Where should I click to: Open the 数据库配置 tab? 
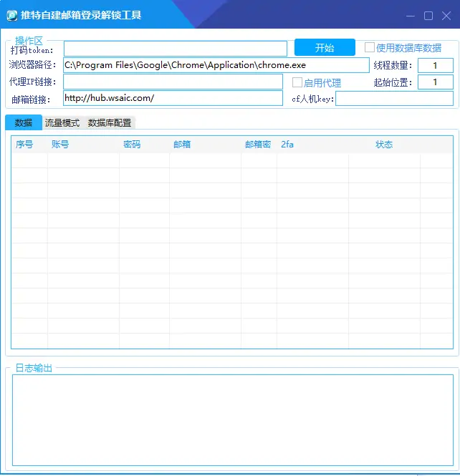pos(110,123)
